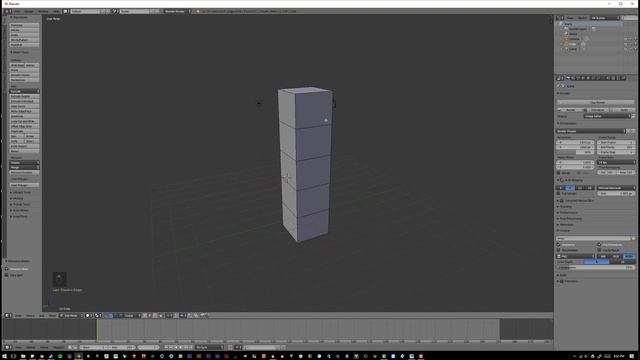Open the Blender Render engine dropdown
640x360 pixels.
177,11
